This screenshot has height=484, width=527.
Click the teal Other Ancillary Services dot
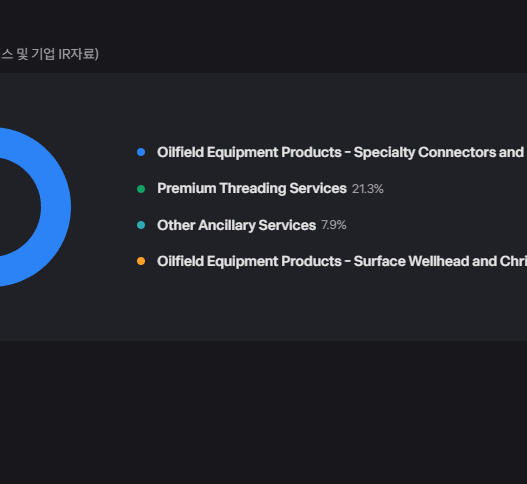pyautogui.click(x=141, y=225)
